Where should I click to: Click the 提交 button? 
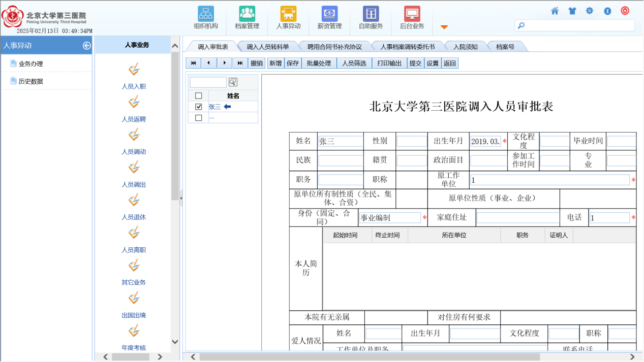(x=415, y=63)
